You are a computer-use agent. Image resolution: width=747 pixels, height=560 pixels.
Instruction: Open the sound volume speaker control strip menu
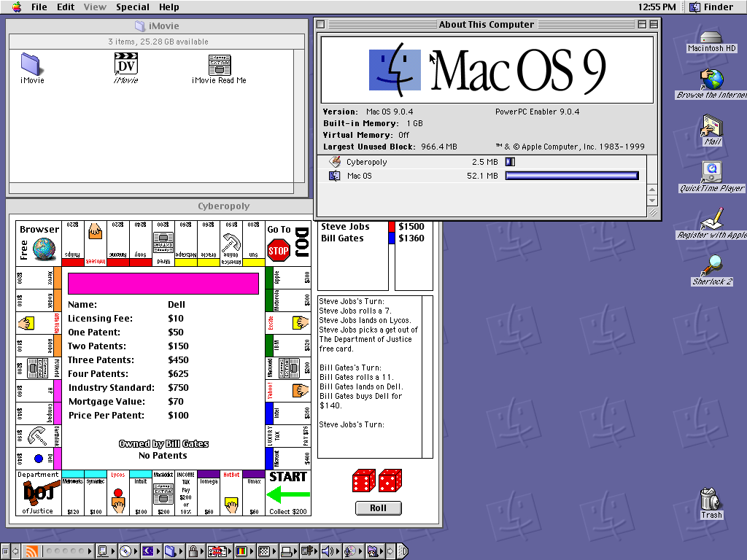330,551
